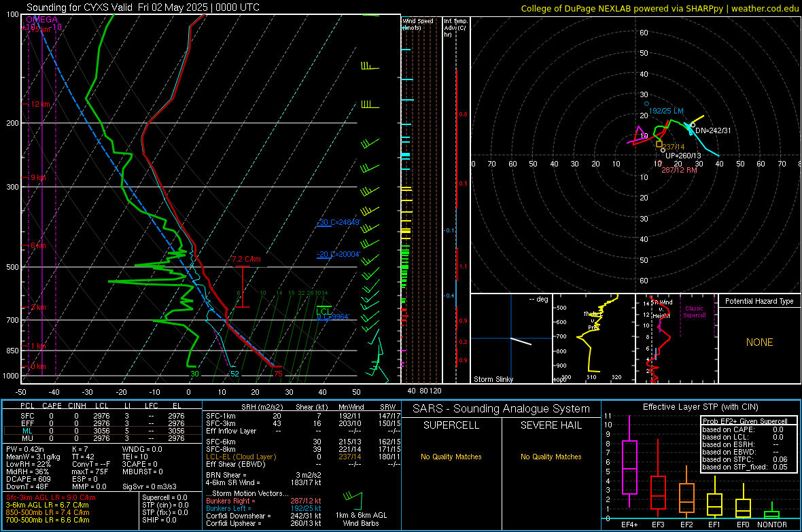Click the Effective Layer STP (with CIN) title
The image size is (802, 532).
(701, 407)
